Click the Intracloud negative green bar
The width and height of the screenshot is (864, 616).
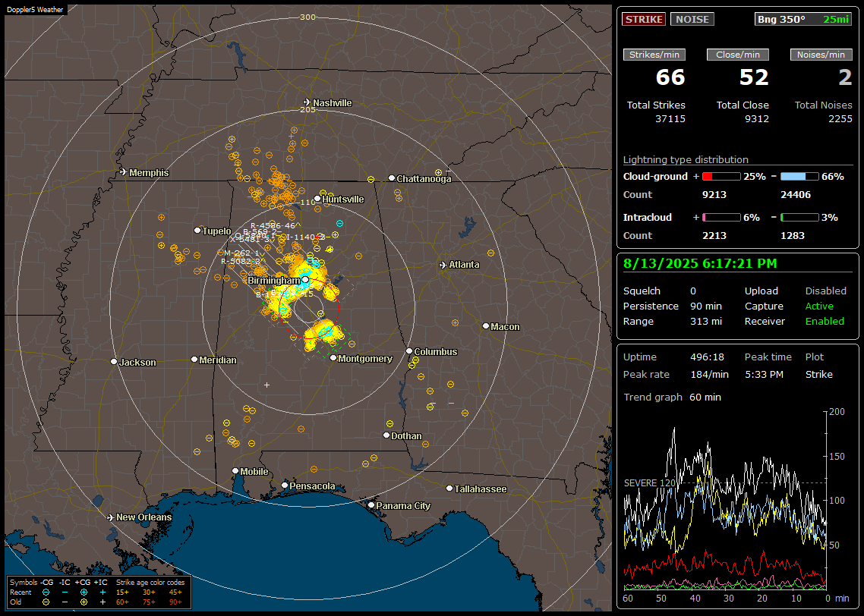(799, 218)
